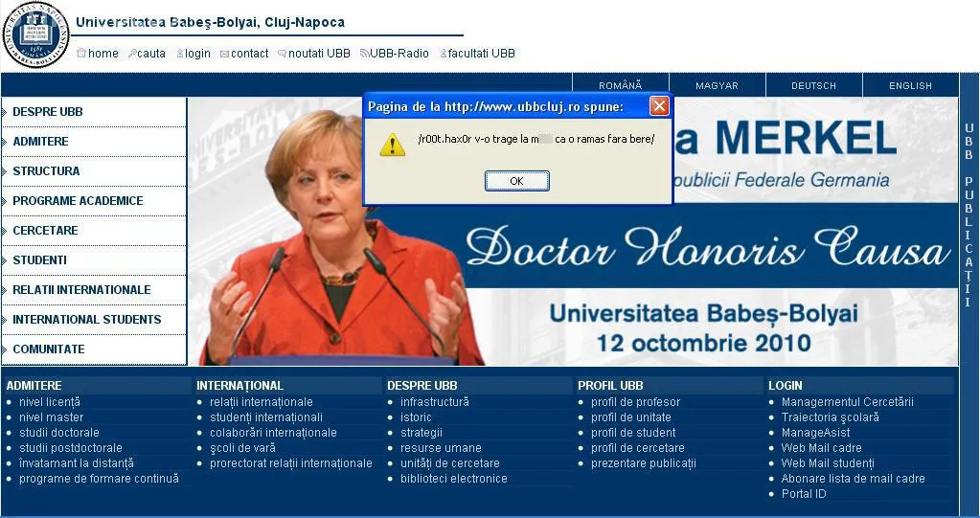The width and height of the screenshot is (980, 518).
Task: Open the DESPRE UBB sidebar menu
Action: click(48, 112)
